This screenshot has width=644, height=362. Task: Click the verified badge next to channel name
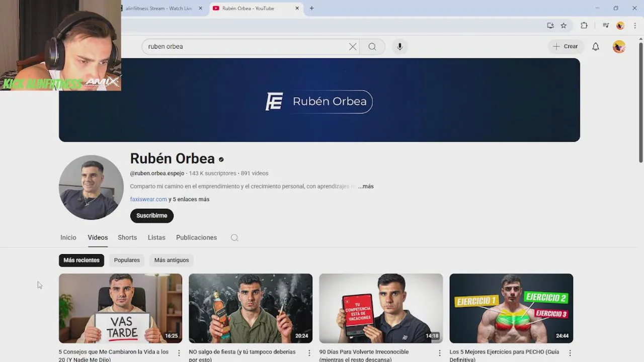point(221,159)
